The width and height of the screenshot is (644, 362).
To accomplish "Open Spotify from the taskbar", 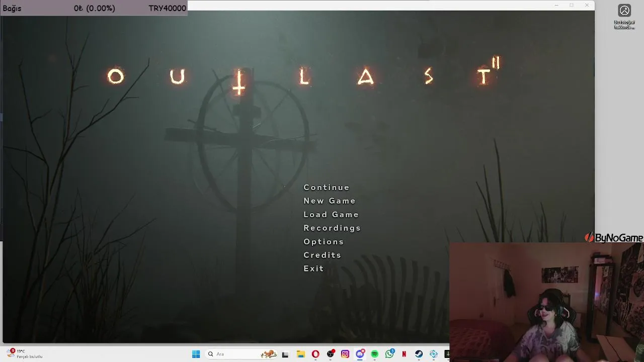I will pyautogui.click(x=375, y=354).
